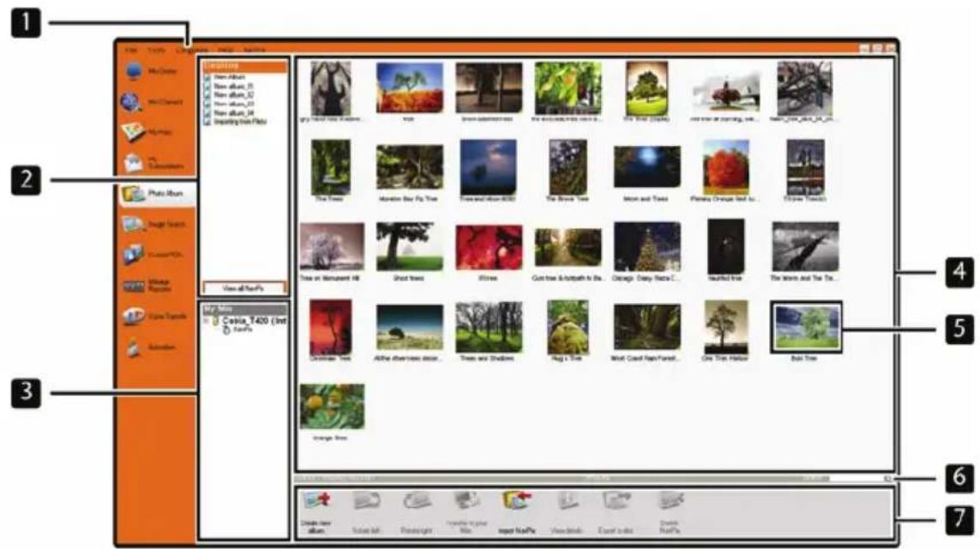980x549 pixels.
Task: Collapse the Cosia_T420 device tree node
Action: (x=206, y=321)
